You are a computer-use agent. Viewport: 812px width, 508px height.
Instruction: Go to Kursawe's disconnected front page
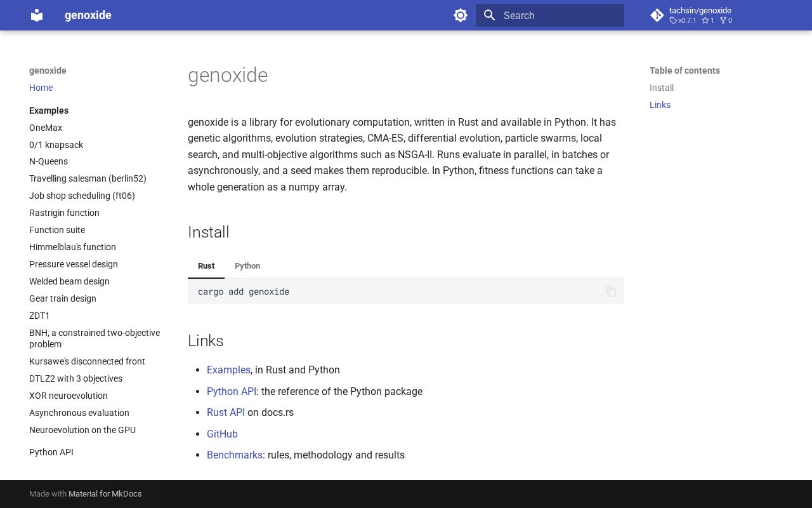[87, 361]
